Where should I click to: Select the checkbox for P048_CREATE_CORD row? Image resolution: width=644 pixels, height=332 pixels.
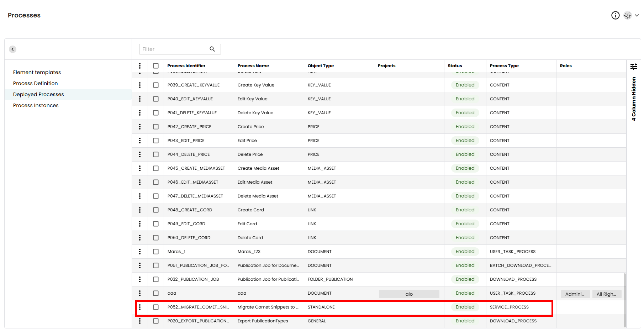click(156, 210)
